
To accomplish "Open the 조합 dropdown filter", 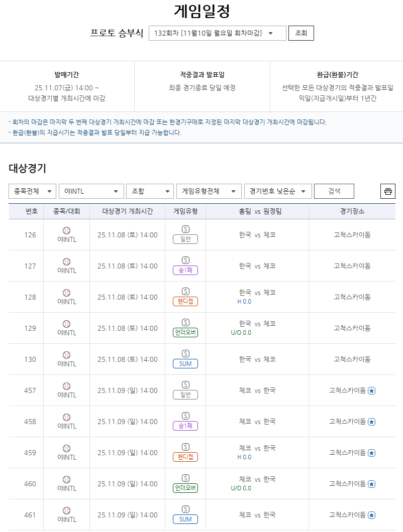I will 149,191.
